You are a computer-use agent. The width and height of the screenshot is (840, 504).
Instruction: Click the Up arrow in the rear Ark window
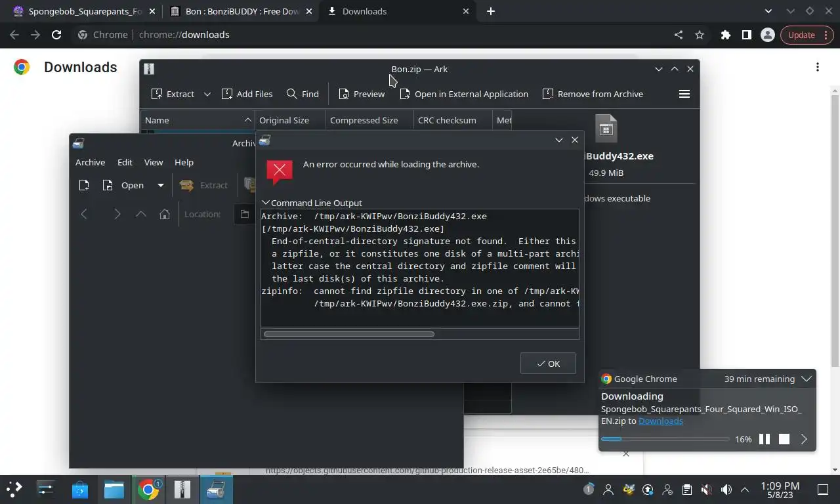(x=140, y=214)
